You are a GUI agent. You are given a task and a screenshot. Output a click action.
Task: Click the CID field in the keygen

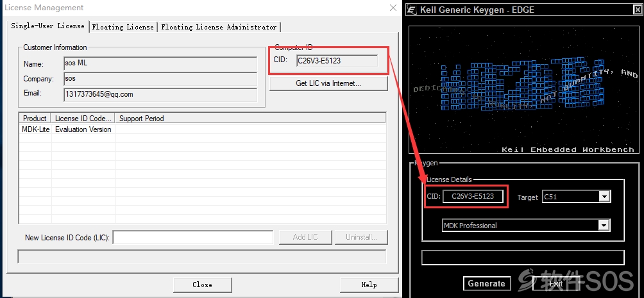click(473, 196)
